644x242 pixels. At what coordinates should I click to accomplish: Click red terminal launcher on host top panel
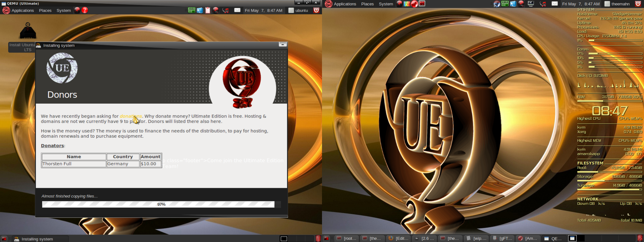pos(422,4)
